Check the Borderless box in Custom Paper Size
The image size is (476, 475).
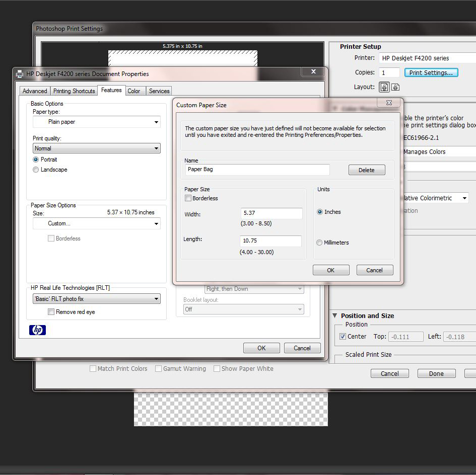pyautogui.click(x=188, y=198)
